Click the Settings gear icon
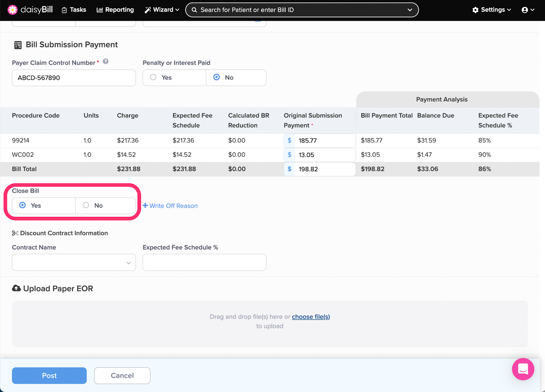545x392 pixels. coord(475,10)
